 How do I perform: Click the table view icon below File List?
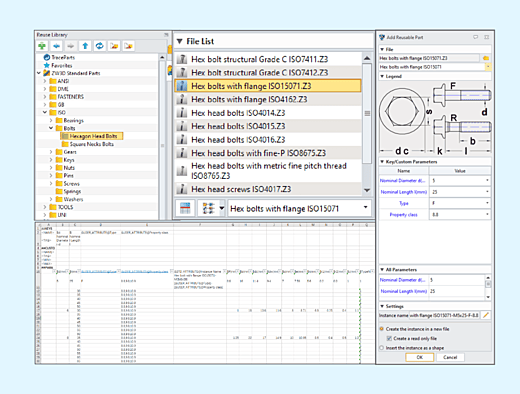[x=185, y=209]
